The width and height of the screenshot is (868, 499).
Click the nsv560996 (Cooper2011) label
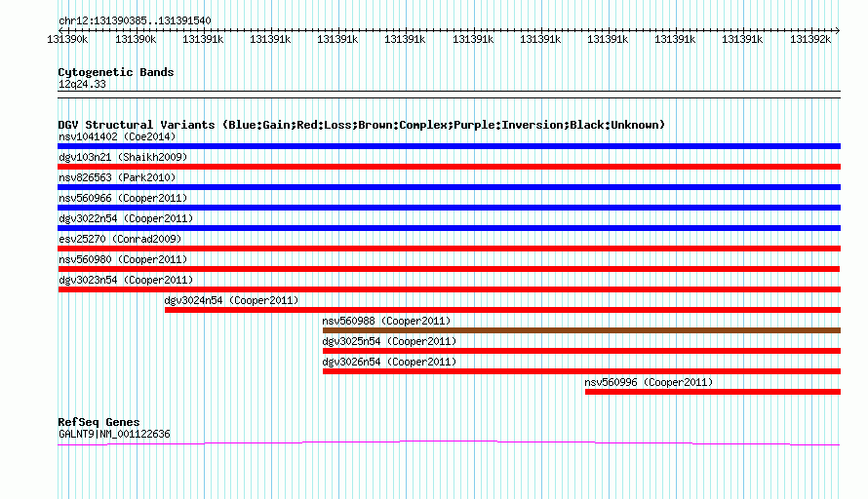pos(649,382)
